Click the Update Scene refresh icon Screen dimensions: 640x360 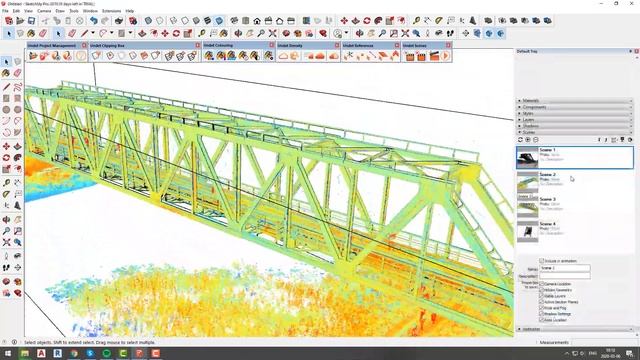click(520, 140)
